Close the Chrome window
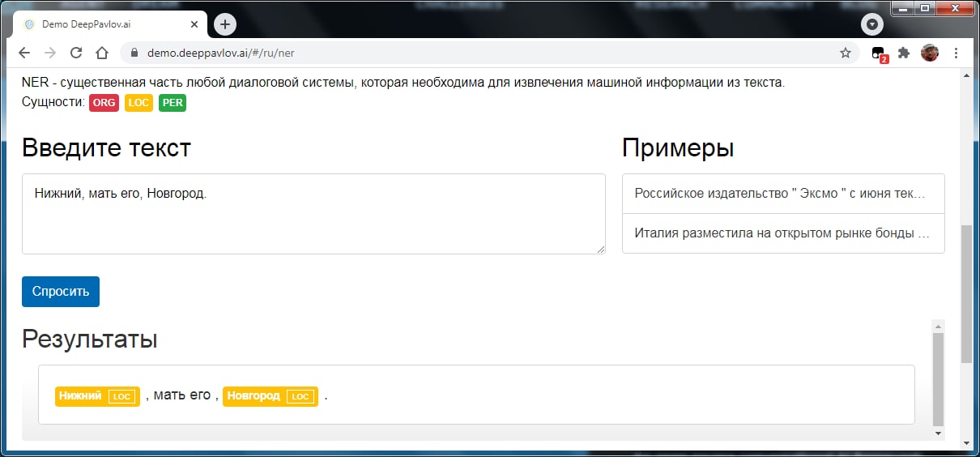980x457 pixels. tap(954, 7)
